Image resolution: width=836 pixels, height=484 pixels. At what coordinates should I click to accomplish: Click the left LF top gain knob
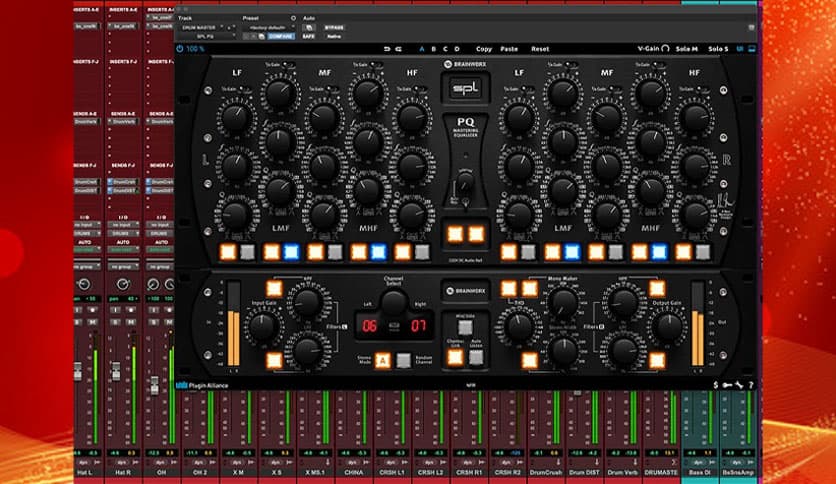tap(236, 117)
